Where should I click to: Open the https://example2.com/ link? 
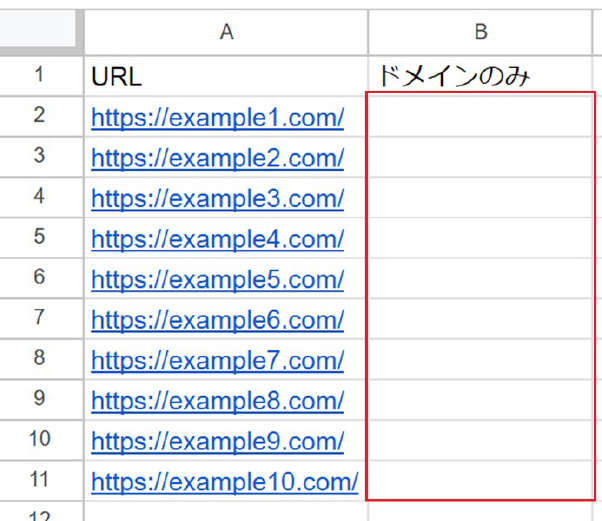pos(217,158)
